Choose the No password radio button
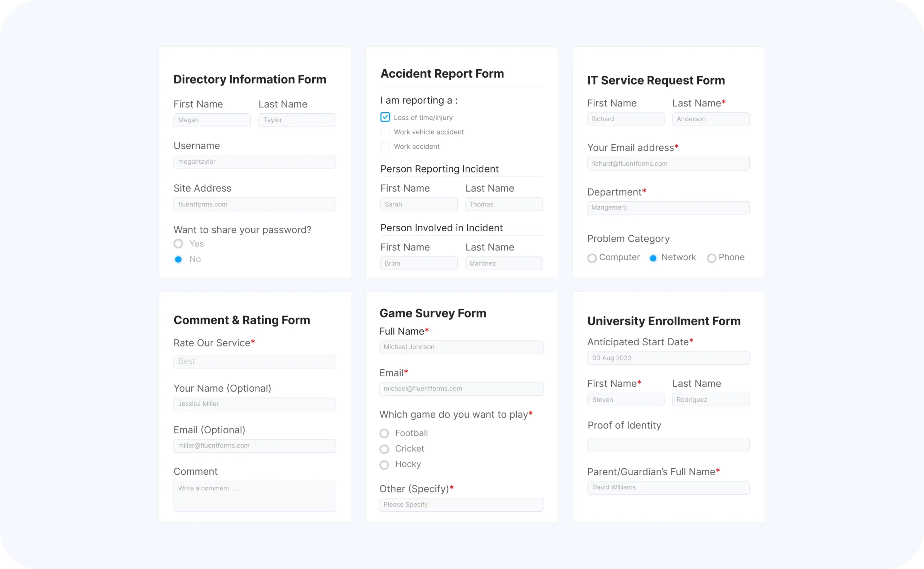This screenshot has width=924, height=569. click(178, 259)
